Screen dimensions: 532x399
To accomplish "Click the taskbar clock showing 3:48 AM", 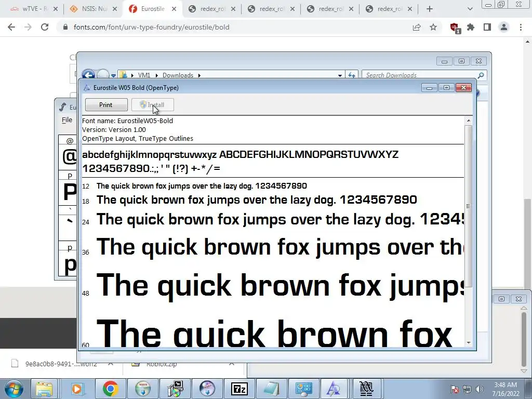I will tap(506, 389).
